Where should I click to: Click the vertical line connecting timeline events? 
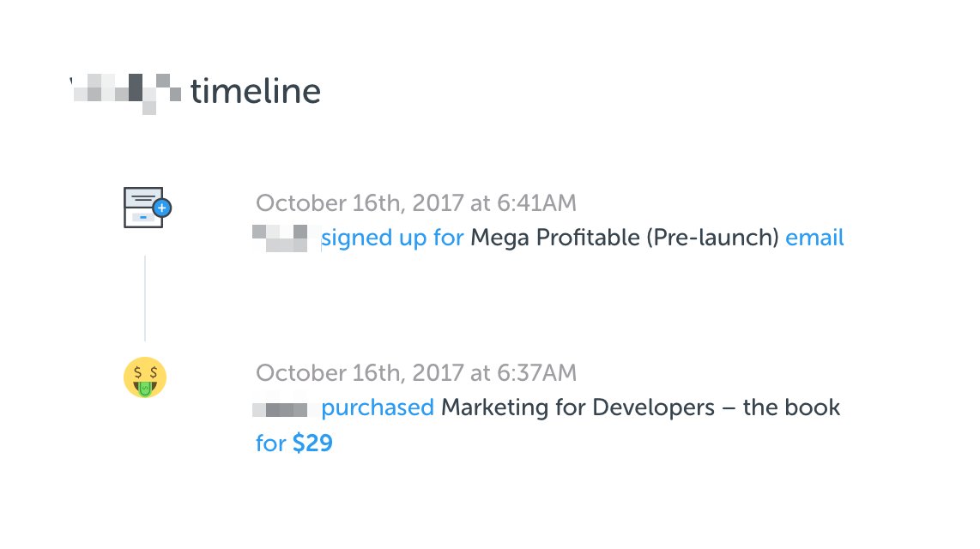(x=145, y=298)
